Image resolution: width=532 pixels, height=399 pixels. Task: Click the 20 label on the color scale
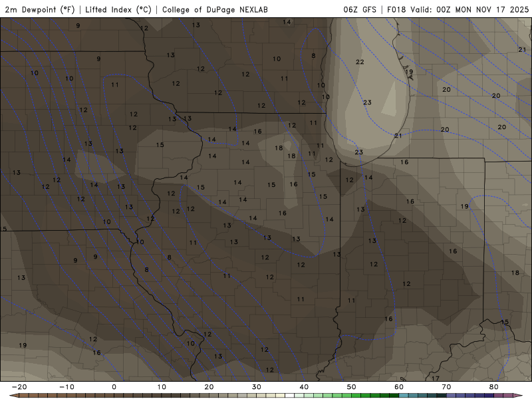pyautogui.click(x=209, y=387)
